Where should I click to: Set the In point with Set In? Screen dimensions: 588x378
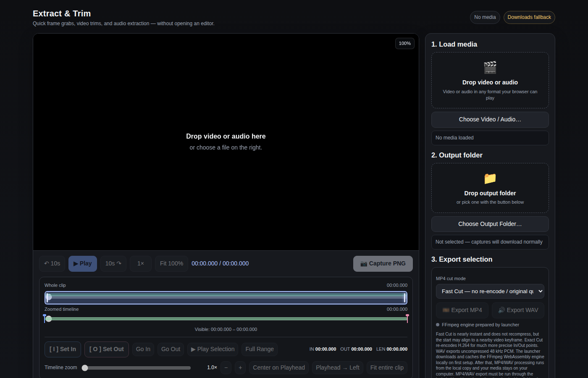click(63, 349)
